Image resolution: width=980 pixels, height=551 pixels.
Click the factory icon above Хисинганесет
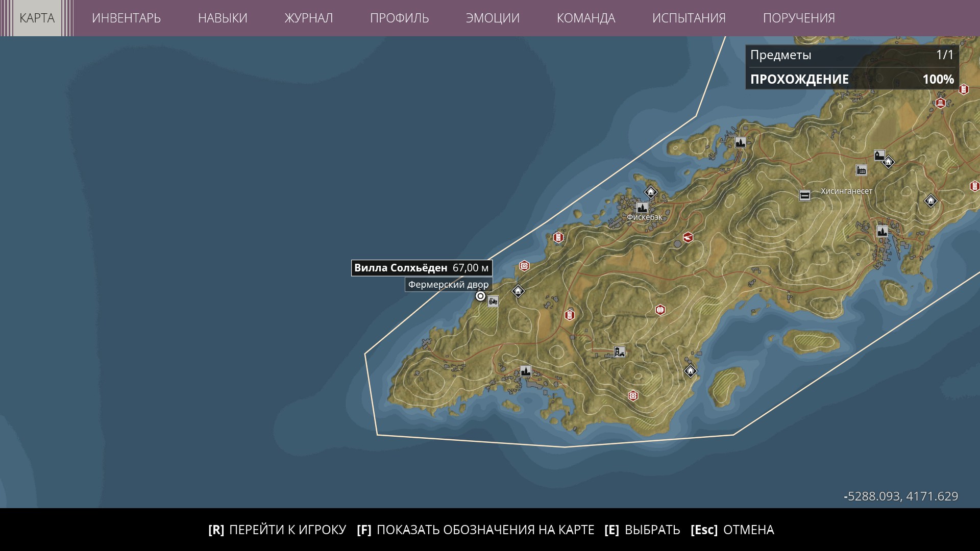(862, 170)
